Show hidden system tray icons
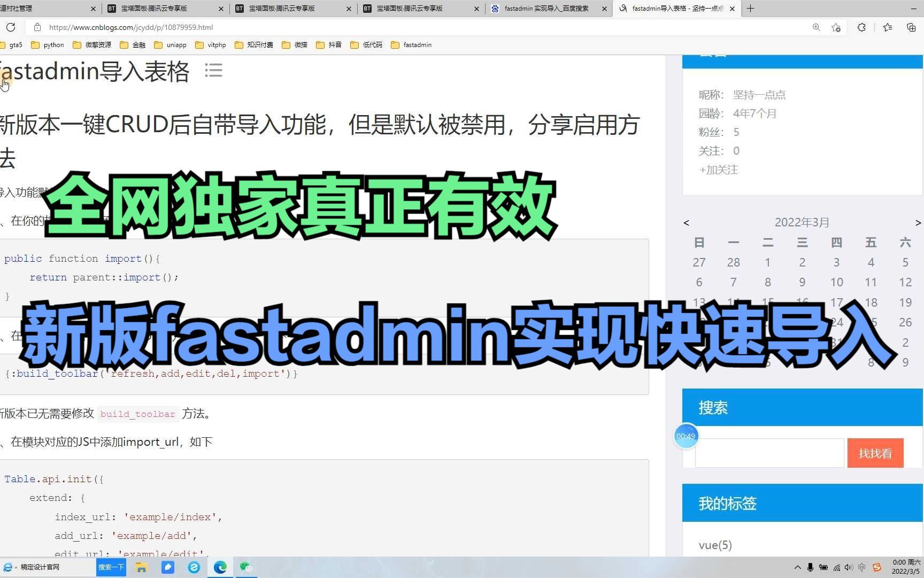 (797, 567)
